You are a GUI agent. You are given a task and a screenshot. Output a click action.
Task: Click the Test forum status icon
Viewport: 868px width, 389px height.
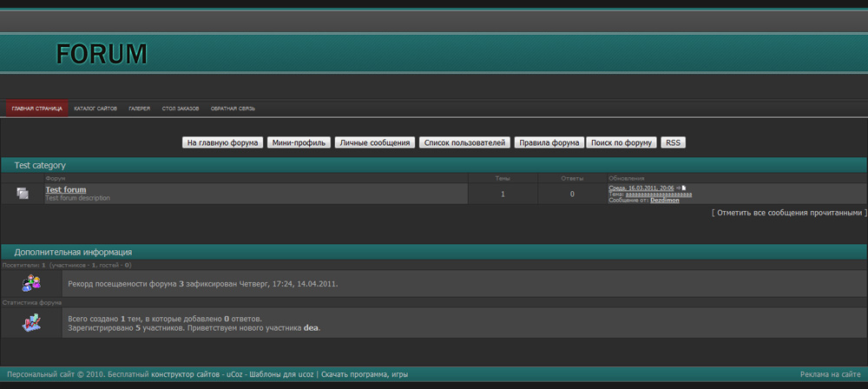pos(23,194)
